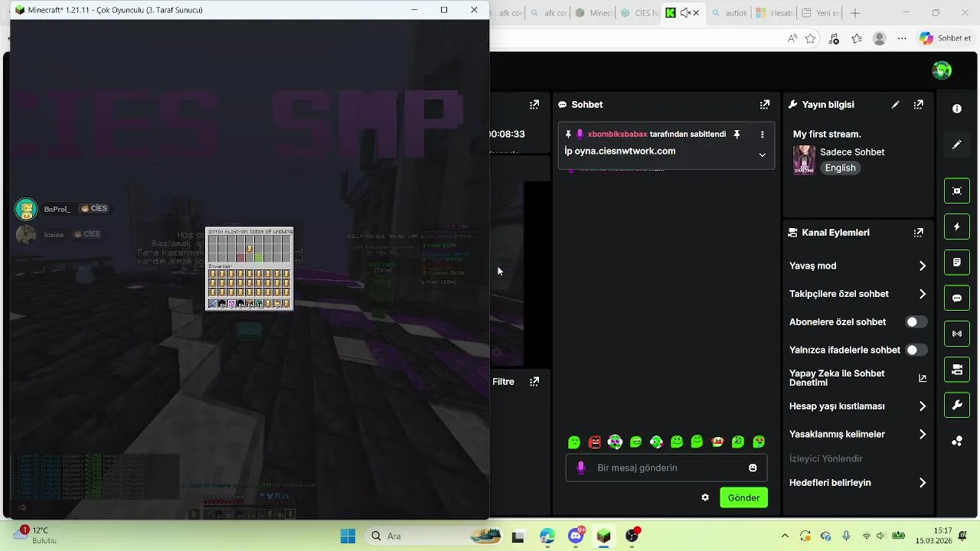Open Yasaklanmış kelimeler options

click(x=857, y=434)
